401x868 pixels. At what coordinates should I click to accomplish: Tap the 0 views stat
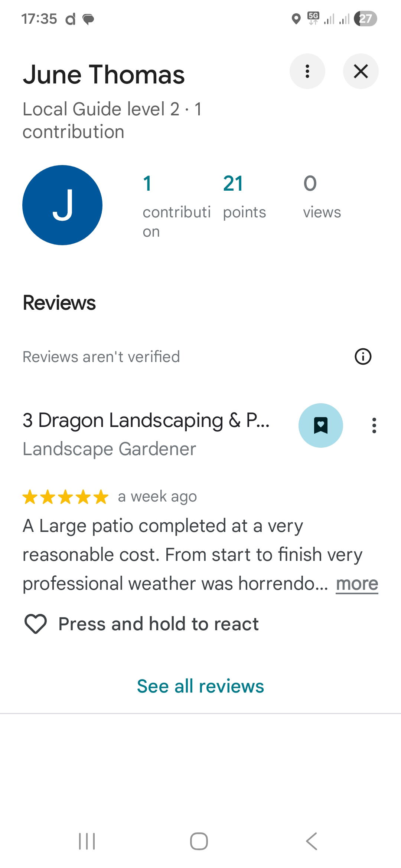coord(322,197)
